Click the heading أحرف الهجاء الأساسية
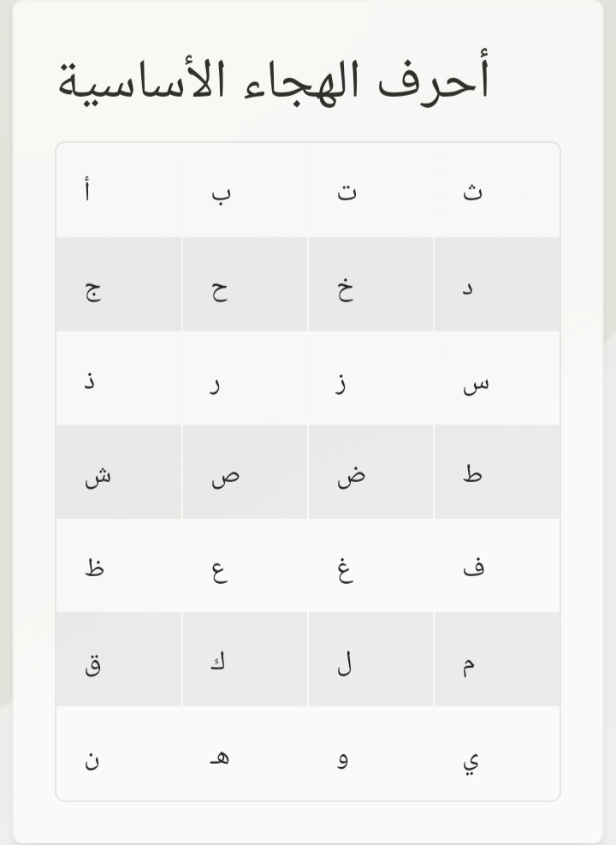Image resolution: width=616 pixels, height=845 pixels. [274, 80]
